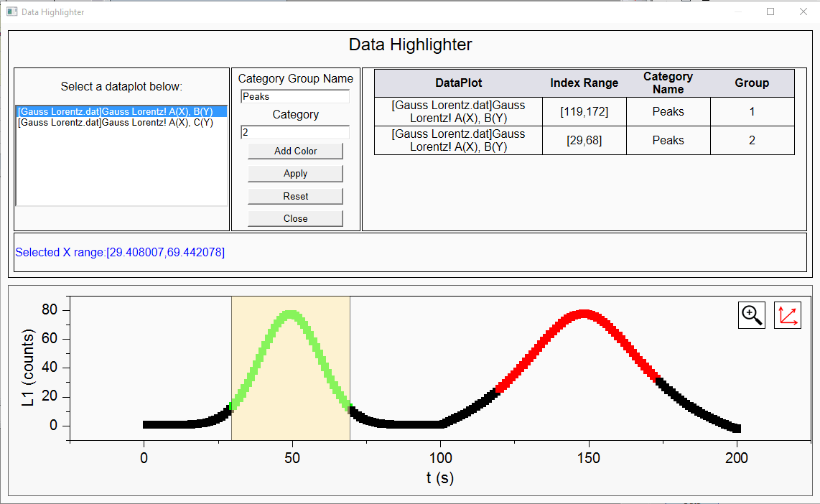Viewport: 820px width, 504px height.
Task: Click the Index Range column header
Action: 584,83
